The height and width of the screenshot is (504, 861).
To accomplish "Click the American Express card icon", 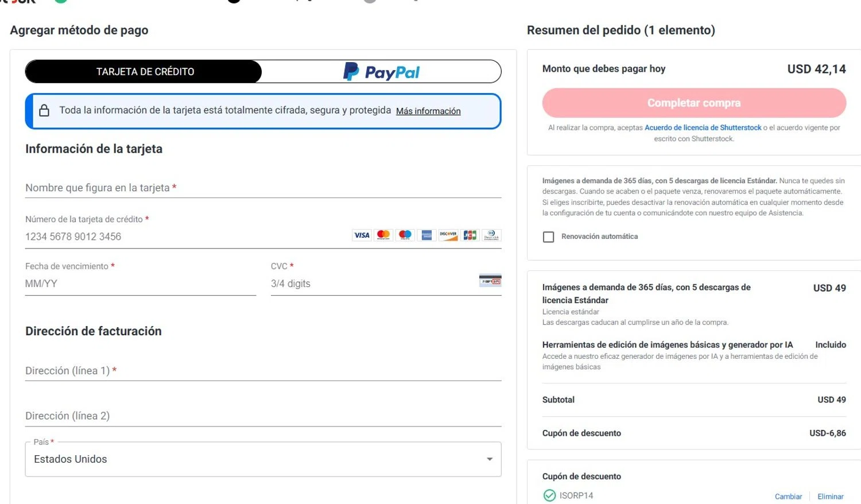I will coord(426,235).
